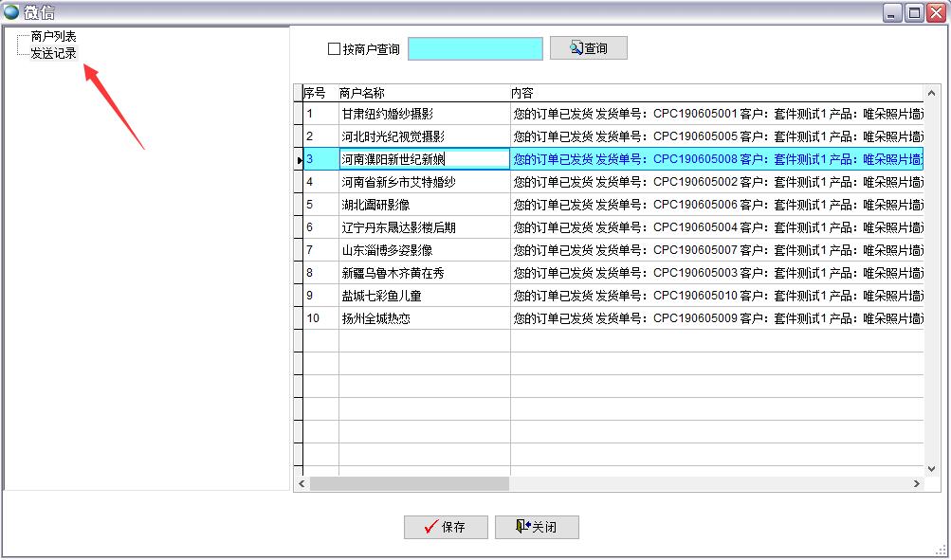Open 发送记录 in the left tree
The width and height of the screenshot is (951, 560).
(53, 53)
